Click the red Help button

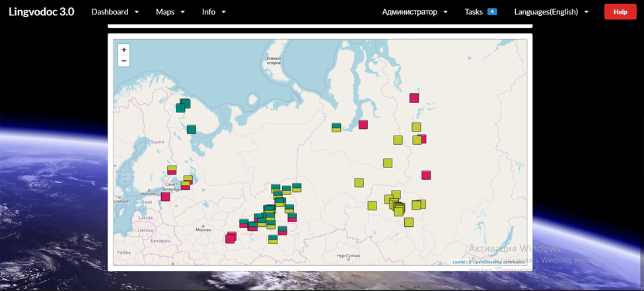pos(620,12)
